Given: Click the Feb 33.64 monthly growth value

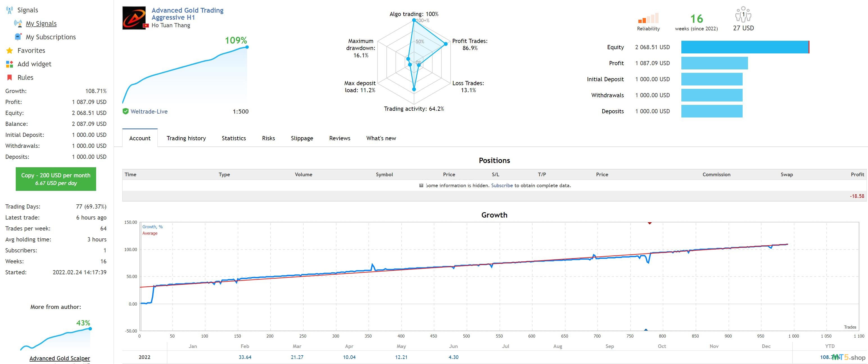Looking at the screenshot, I should 245,357.
